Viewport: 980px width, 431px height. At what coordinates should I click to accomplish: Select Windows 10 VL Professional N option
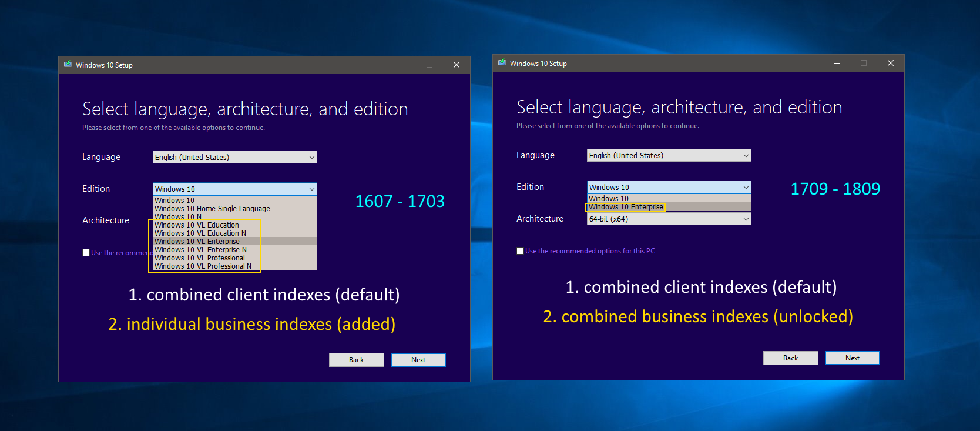[203, 266]
